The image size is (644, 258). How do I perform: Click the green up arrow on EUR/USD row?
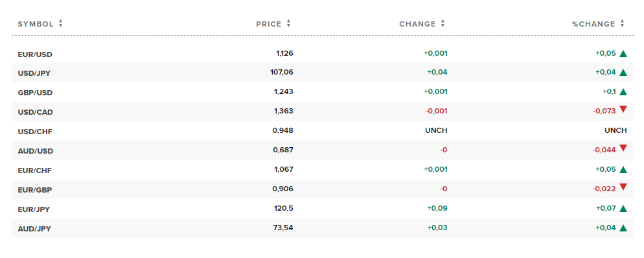(623, 53)
